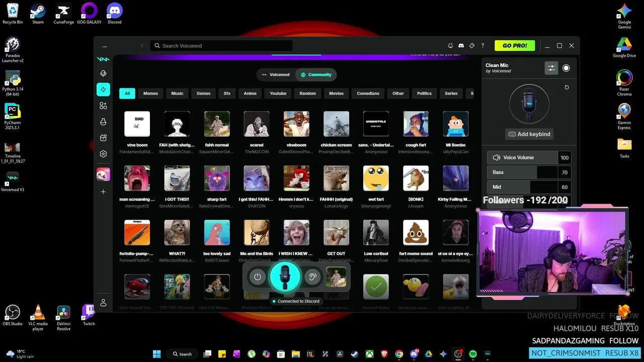644x362 pixels.
Task: Select the Music category filter
Action: (x=177, y=94)
